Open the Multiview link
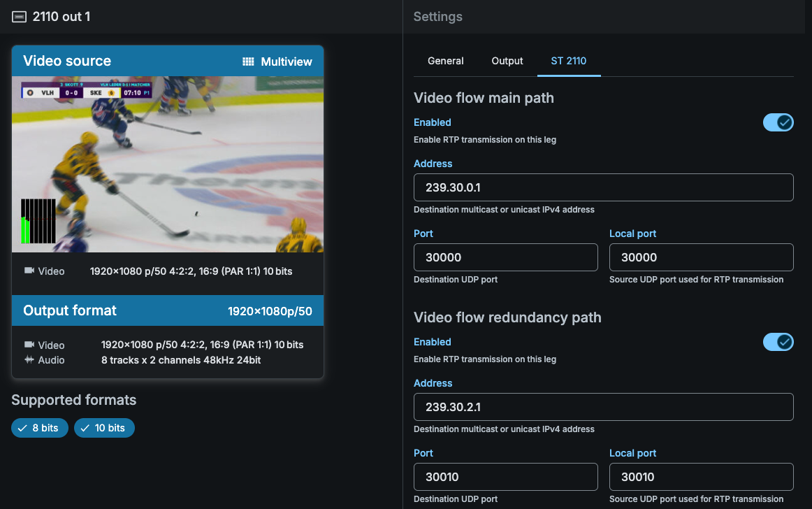Viewport: 812px width, 509px height. pos(277,62)
